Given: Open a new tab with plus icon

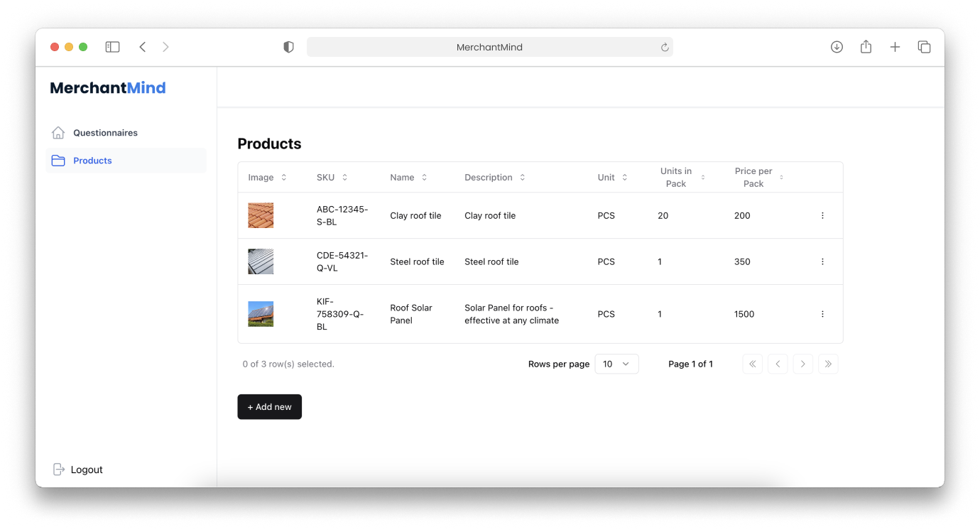Looking at the screenshot, I should (895, 47).
